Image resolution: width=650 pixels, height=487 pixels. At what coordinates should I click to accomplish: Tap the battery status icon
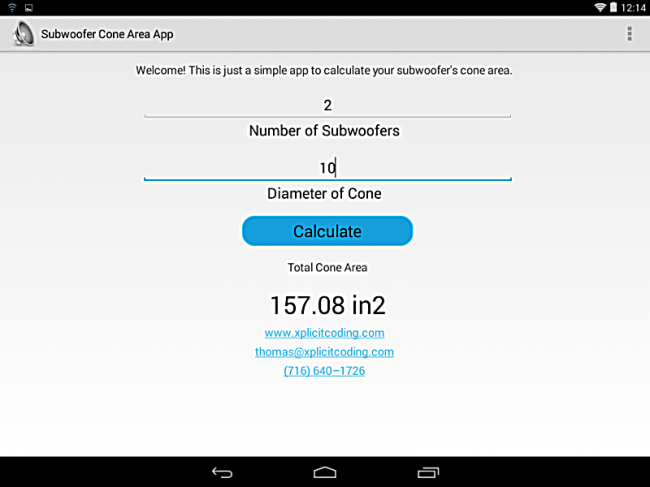point(615,7)
